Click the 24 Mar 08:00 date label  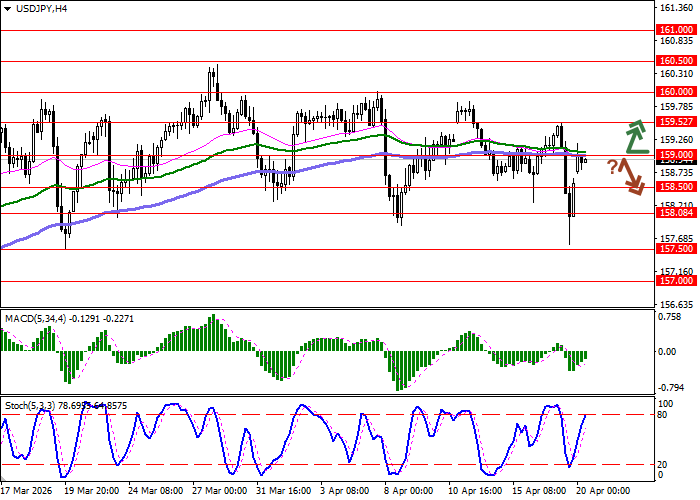(156, 491)
